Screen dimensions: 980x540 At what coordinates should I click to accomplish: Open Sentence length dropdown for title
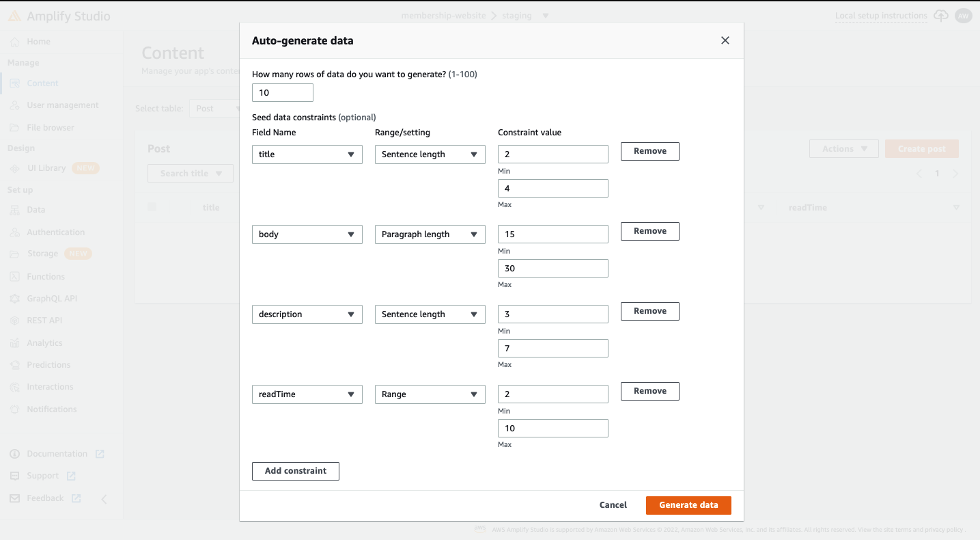click(x=430, y=154)
